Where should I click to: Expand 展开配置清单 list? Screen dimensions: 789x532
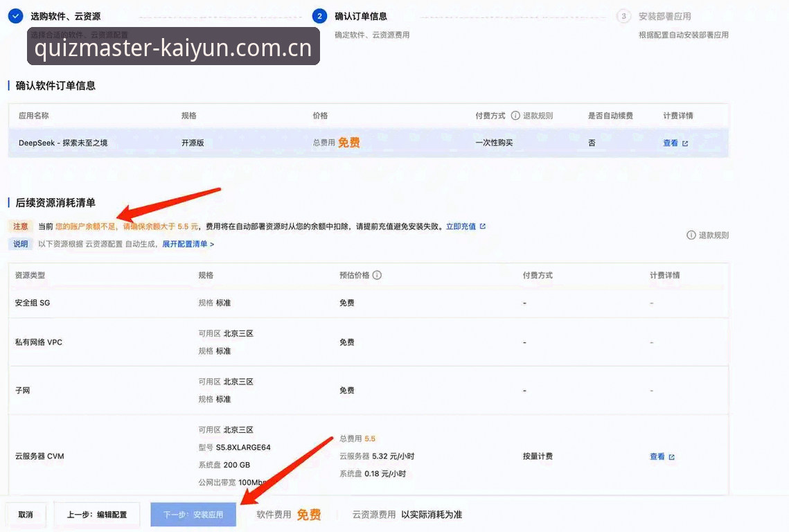[188, 244]
